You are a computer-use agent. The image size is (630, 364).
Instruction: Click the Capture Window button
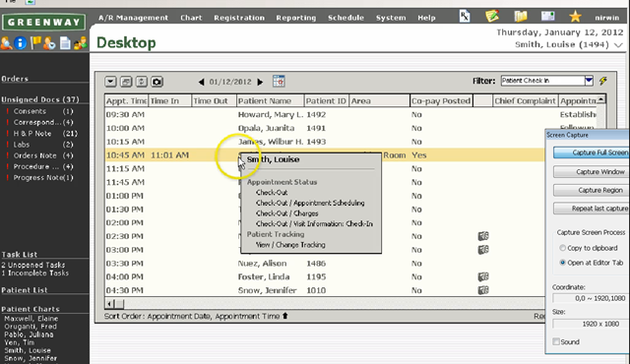[x=592, y=172]
